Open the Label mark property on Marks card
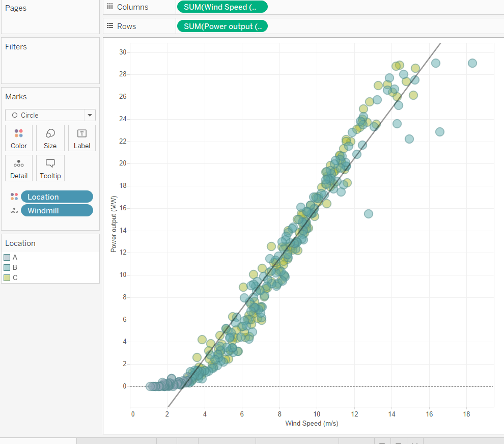Screen dimensions: 504x444 (81, 137)
